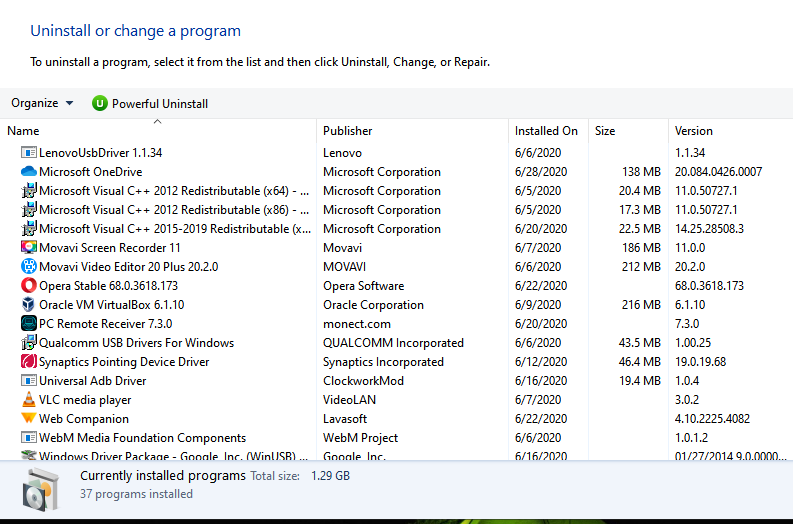Click the WebM Media Foundation icon
Screen dimensions: 793x524
pos(29,438)
